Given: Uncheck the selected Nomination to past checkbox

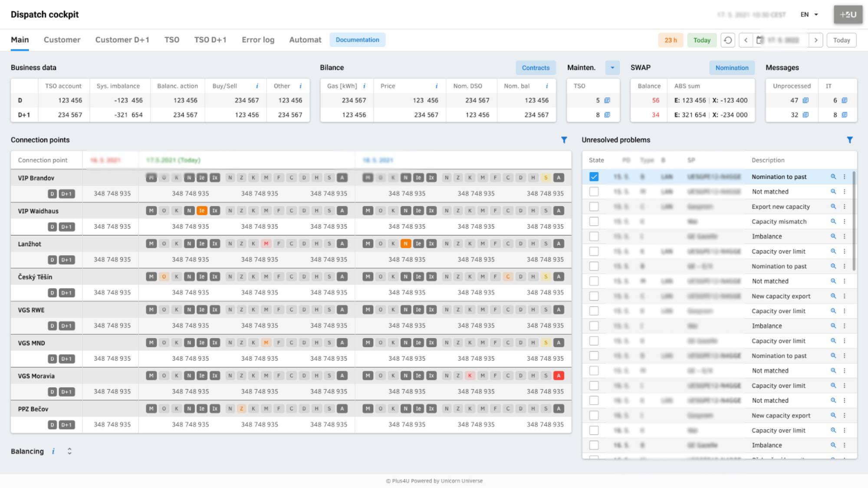Looking at the screenshot, I should tap(594, 177).
